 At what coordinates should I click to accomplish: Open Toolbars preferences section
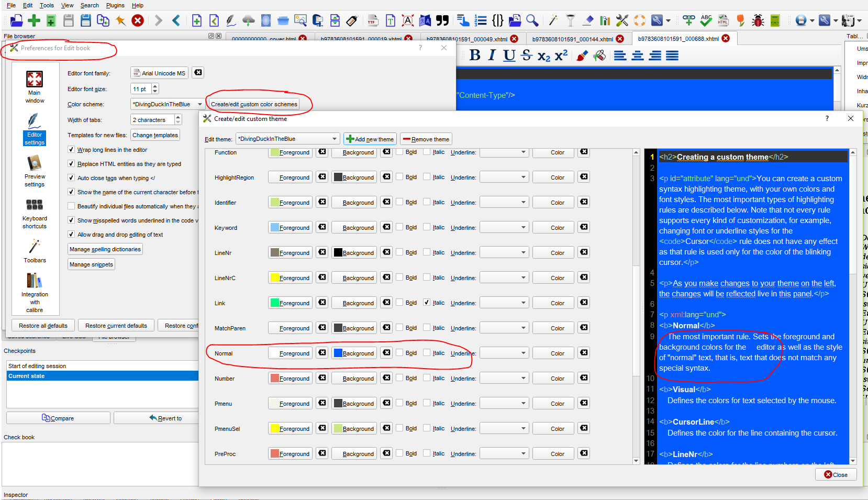[35, 251]
